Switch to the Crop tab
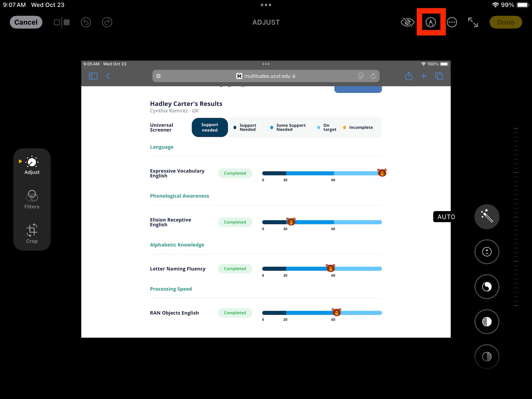 point(32,234)
